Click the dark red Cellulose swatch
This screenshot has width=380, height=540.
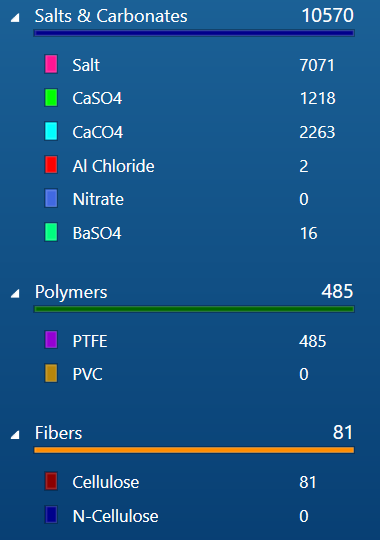click(51, 481)
